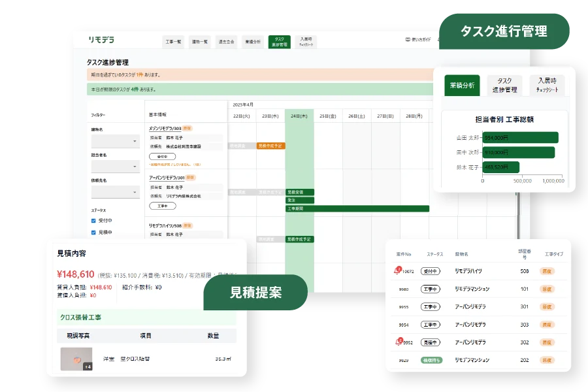Click the リモデラ logo
Viewport: 588px width, 392px height.
(x=101, y=39)
